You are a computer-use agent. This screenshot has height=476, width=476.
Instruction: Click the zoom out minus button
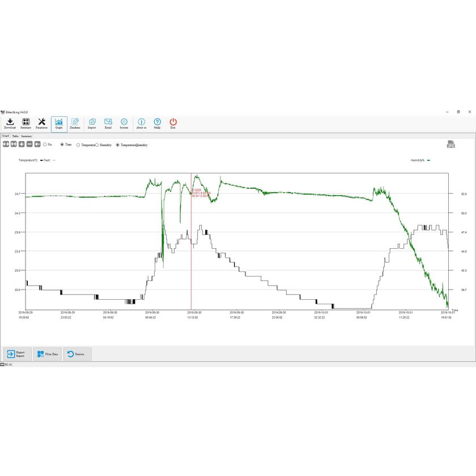pyautogui.click(x=29, y=144)
